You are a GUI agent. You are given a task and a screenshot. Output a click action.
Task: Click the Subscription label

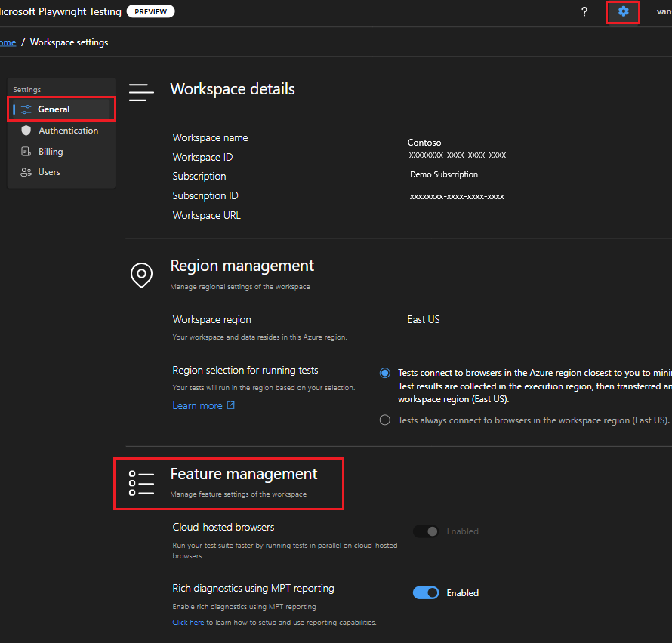point(199,176)
